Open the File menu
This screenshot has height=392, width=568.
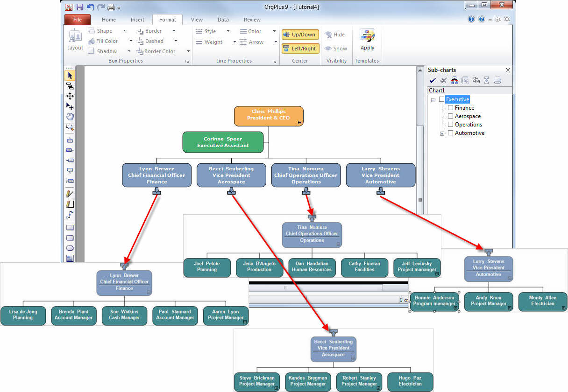78,20
